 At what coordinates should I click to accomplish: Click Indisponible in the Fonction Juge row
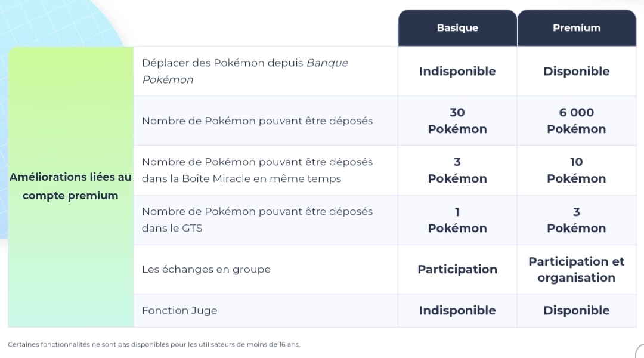(x=457, y=310)
